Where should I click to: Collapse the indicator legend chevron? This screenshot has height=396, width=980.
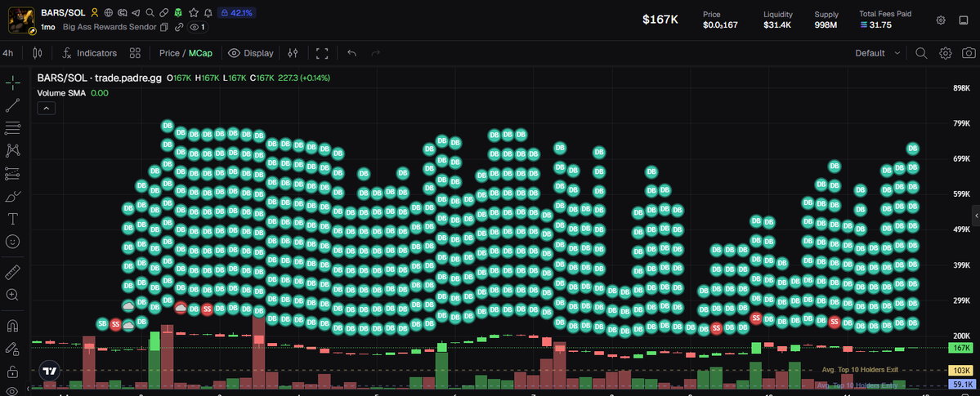tap(47, 108)
